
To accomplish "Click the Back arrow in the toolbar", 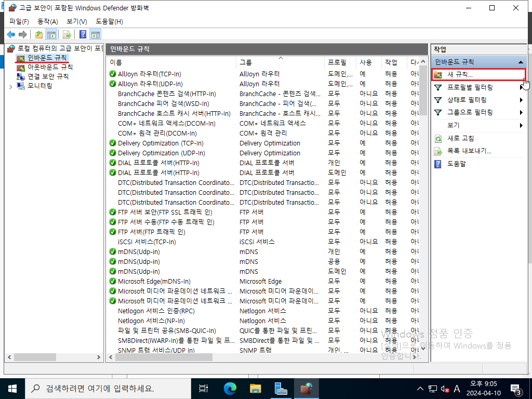I will (x=11, y=34).
